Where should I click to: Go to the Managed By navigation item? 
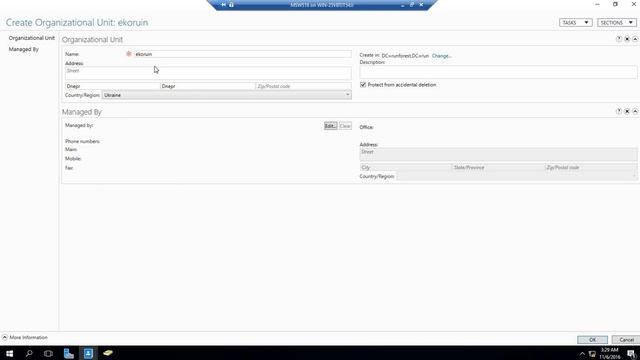[24, 49]
